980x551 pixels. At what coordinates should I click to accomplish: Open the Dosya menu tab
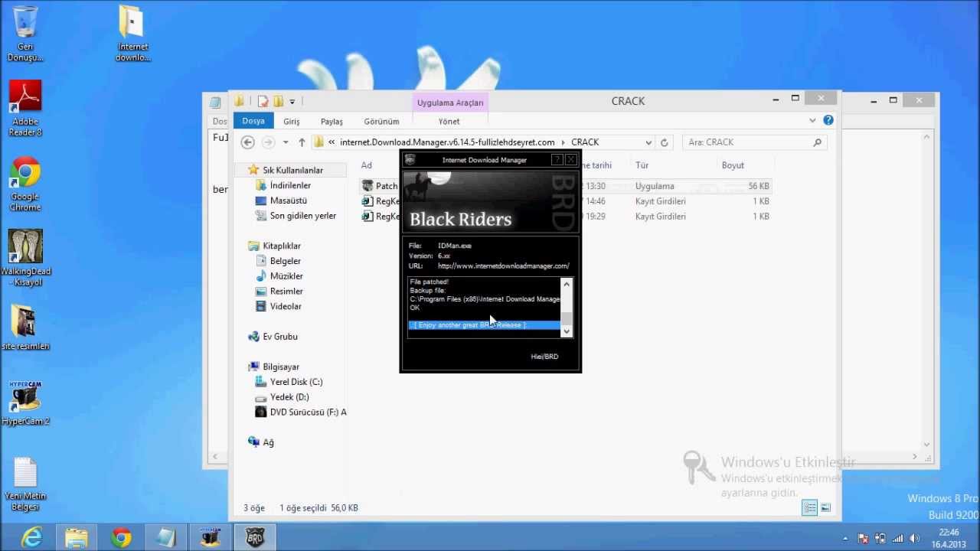pyautogui.click(x=253, y=121)
